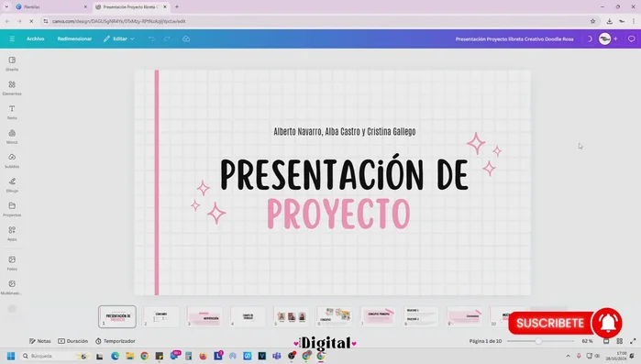Open the comments speech bubble icon
The height and width of the screenshot is (364, 641).
[x=632, y=39]
